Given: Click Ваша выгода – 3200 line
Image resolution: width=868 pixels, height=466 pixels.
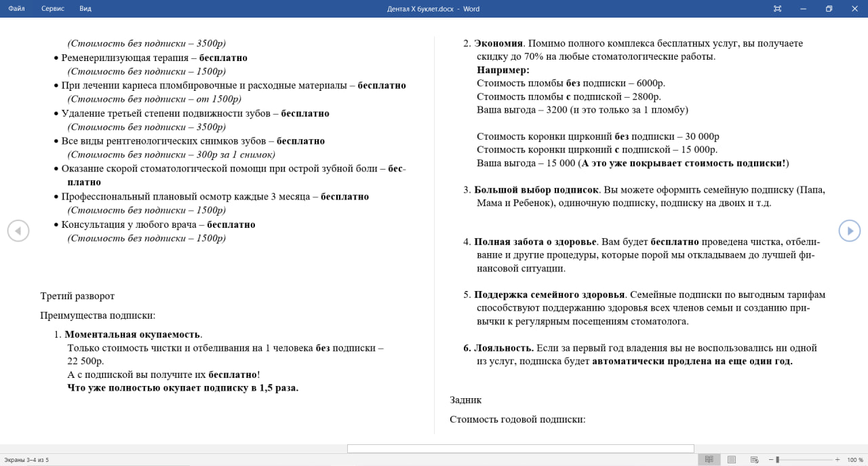Looking at the screenshot, I should (x=583, y=110).
